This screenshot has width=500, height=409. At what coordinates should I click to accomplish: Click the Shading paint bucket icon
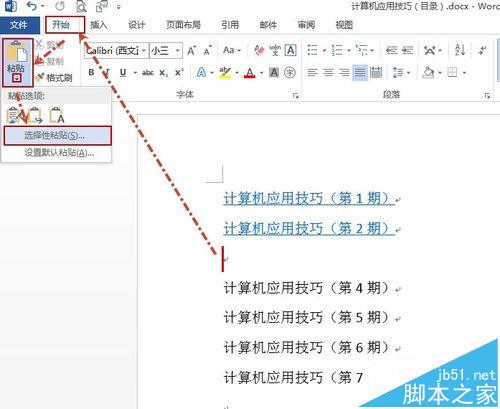(x=429, y=72)
